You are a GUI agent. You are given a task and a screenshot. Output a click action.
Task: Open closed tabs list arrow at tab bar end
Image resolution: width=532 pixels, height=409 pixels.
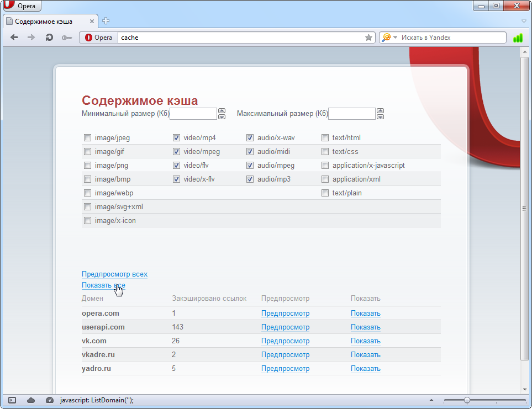pyautogui.click(x=524, y=21)
